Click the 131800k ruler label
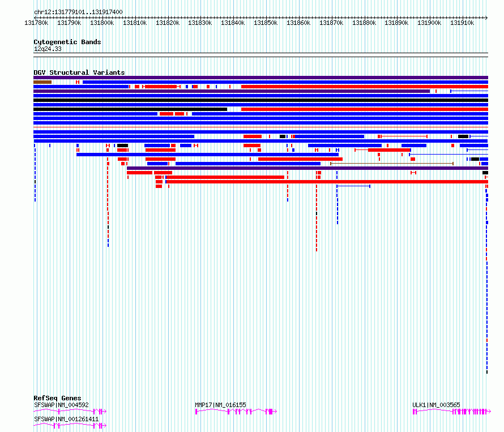This screenshot has height=432, width=504. pyautogui.click(x=102, y=23)
